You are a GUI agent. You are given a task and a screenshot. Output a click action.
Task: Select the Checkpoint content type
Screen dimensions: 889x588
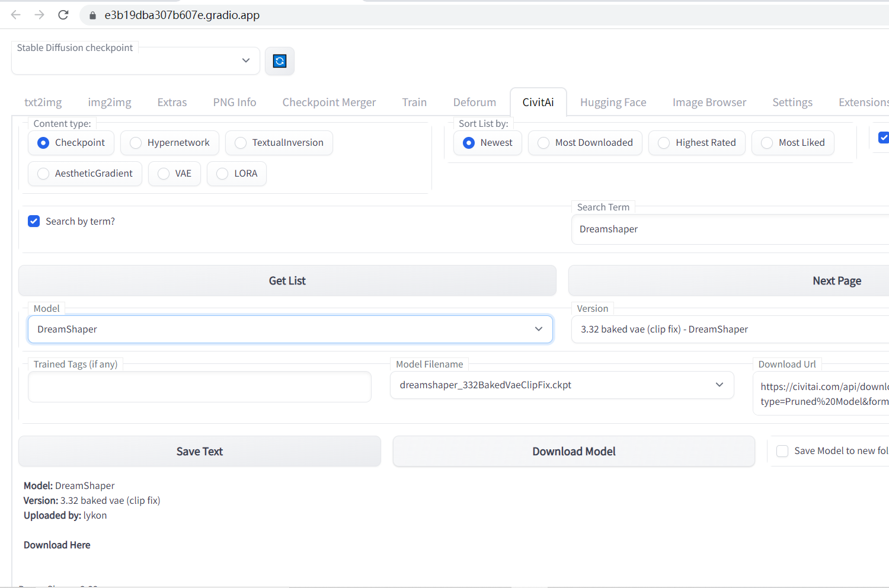pos(71,143)
